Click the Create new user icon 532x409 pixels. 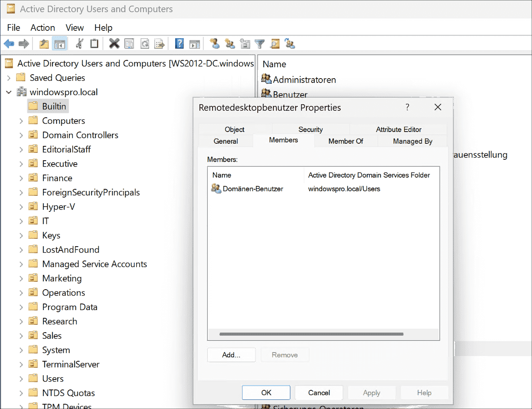pos(214,43)
